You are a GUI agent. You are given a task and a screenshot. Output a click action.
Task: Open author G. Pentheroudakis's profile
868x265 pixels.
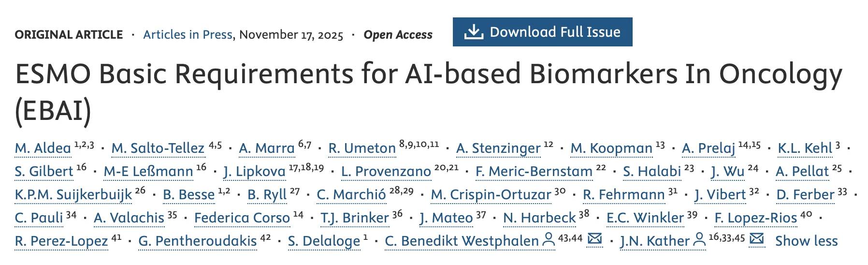pos(198,241)
